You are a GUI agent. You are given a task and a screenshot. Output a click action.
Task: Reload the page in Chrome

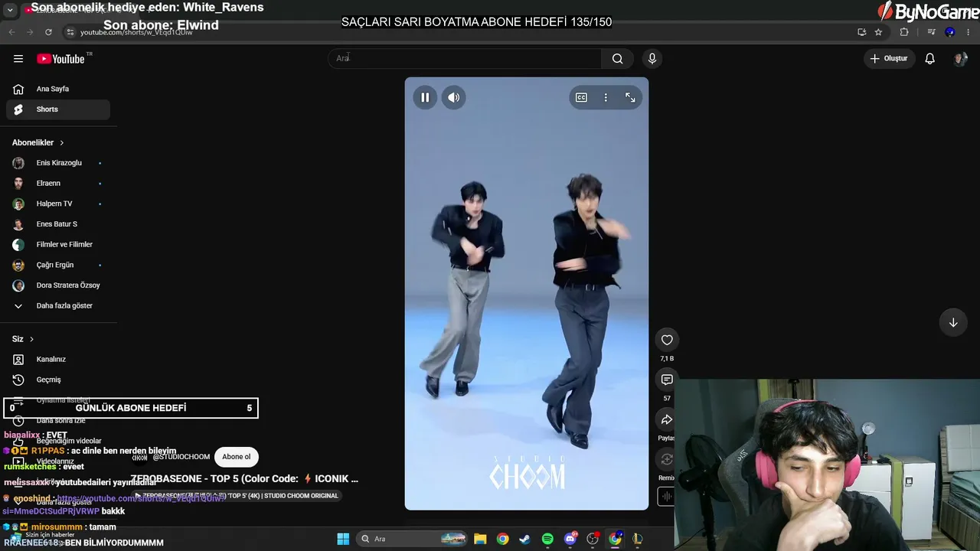[x=48, y=32]
